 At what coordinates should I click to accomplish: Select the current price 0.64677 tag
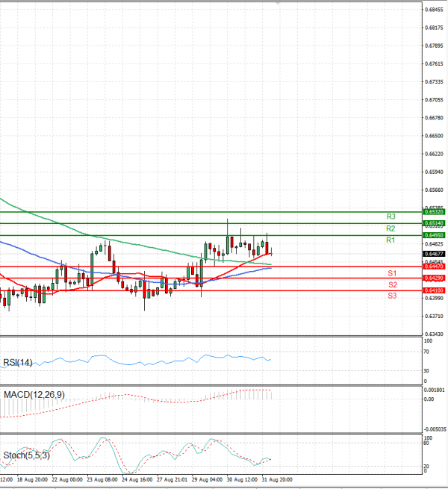pos(434,254)
